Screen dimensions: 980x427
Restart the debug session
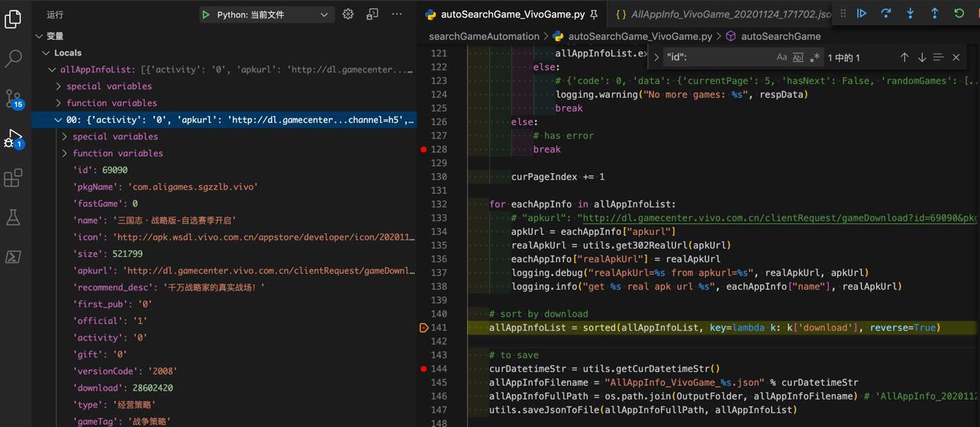pyautogui.click(x=959, y=14)
